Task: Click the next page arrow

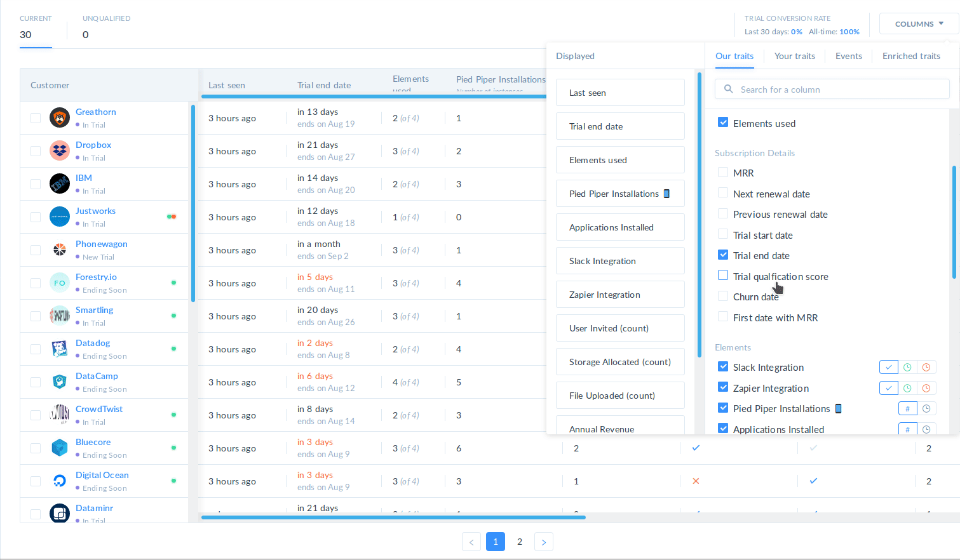Action: tap(544, 542)
